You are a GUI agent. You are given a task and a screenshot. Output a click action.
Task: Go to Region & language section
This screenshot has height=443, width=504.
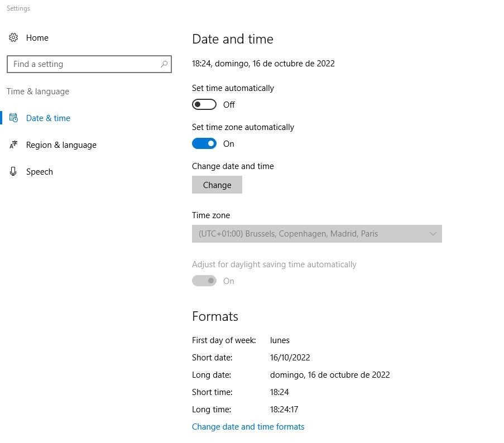tap(61, 145)
